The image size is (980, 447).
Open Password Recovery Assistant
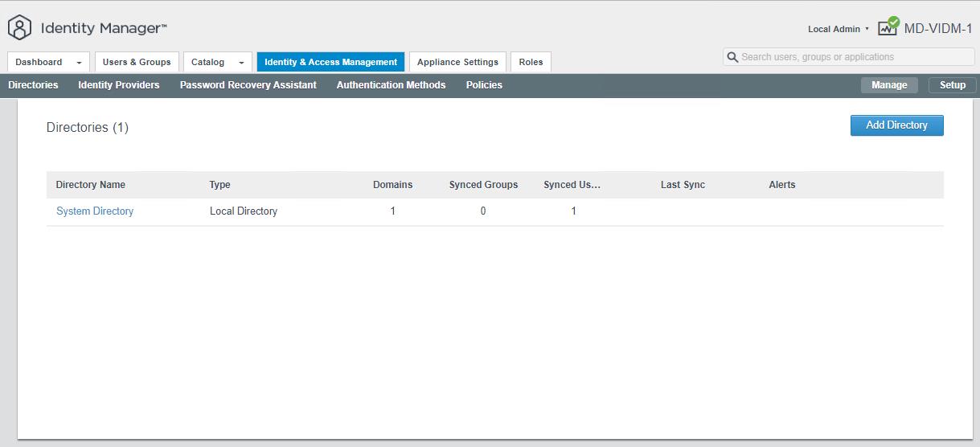248,85
